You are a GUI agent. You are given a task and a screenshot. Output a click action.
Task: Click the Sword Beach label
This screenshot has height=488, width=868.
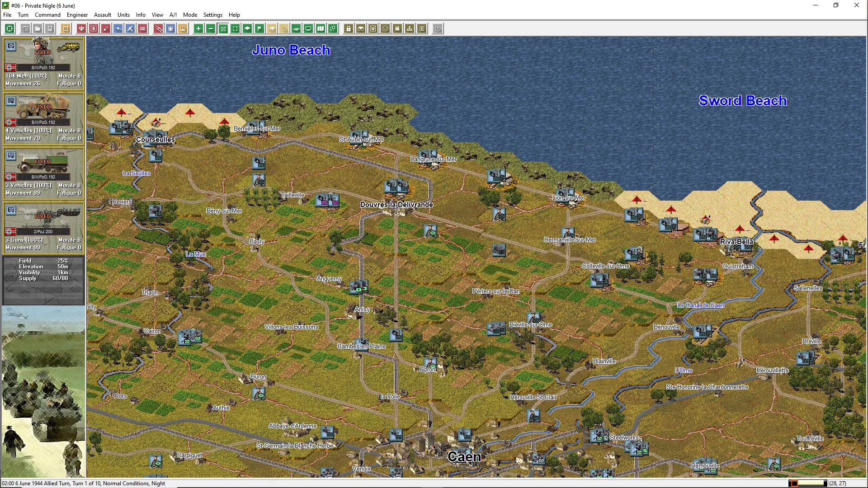point(742,101)
